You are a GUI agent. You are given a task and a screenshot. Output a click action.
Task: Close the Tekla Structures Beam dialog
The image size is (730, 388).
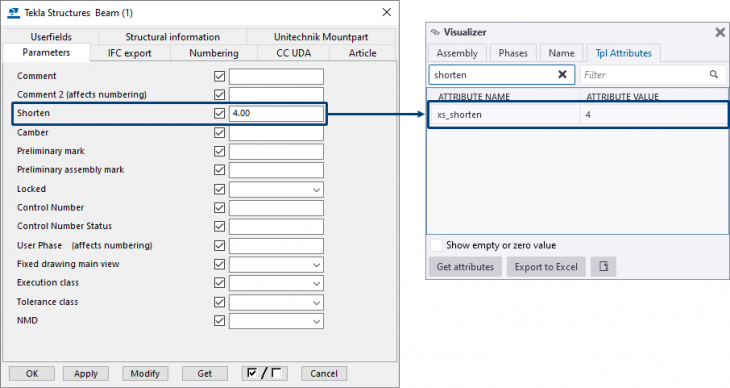point(386,13)
